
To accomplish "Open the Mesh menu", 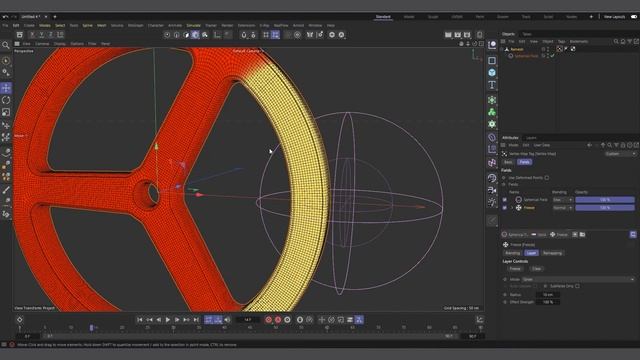I will [x=101, y=25].
